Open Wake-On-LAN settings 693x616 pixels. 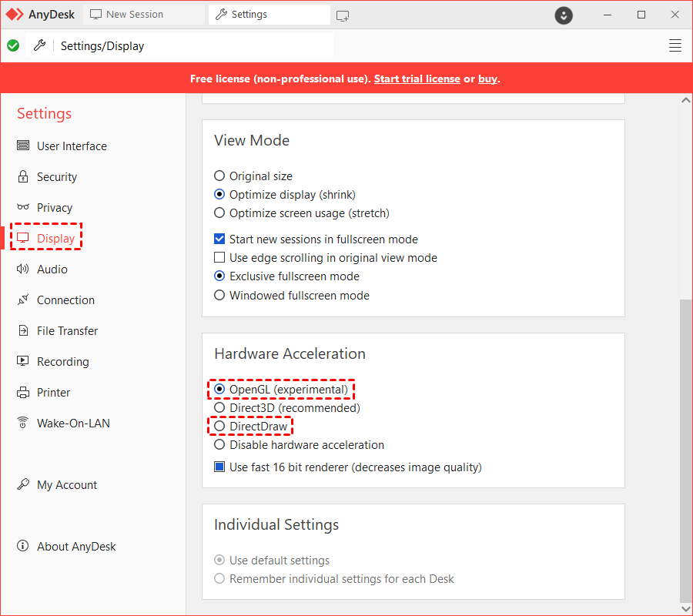click(72, 423)
